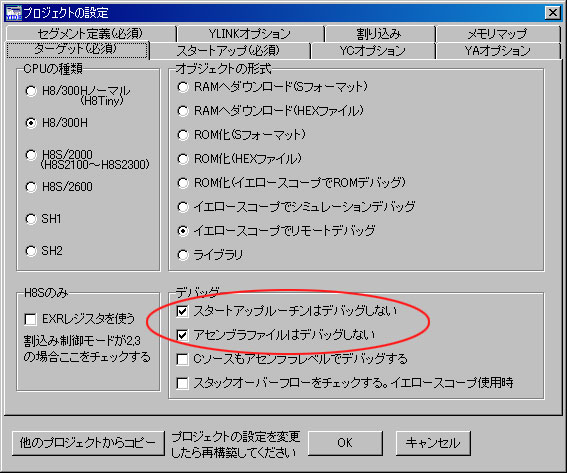This screenshot has height=473, width=567.
Task: Switch to the YCオプション tab
Action: pos(372,51)
